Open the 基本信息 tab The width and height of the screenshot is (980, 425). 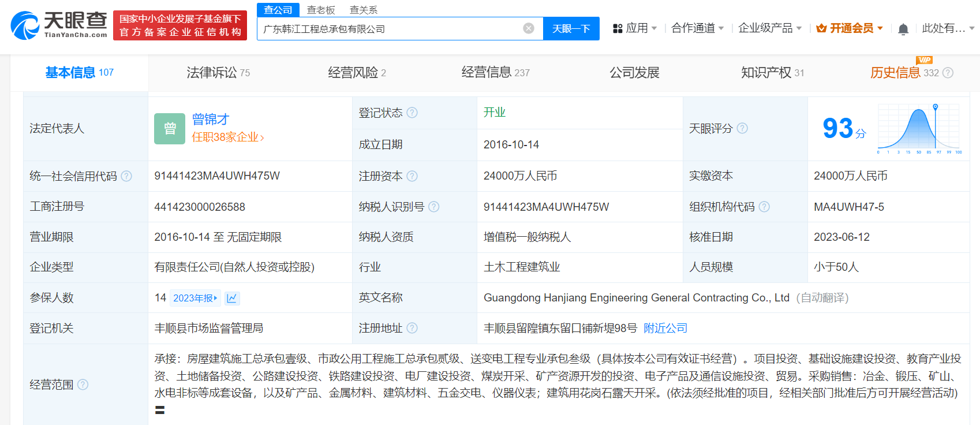(x=80, y=73)
